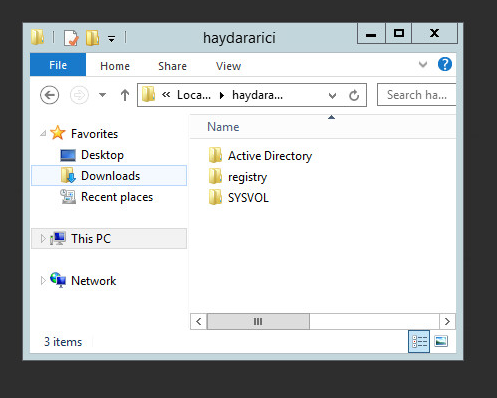
Task: Click the folder icon in title bar
Action: click(38, 37)
